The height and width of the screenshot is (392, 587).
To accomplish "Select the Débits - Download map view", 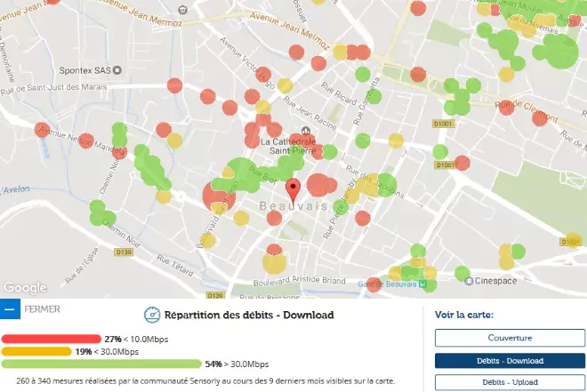I will [x=510, y=360].
